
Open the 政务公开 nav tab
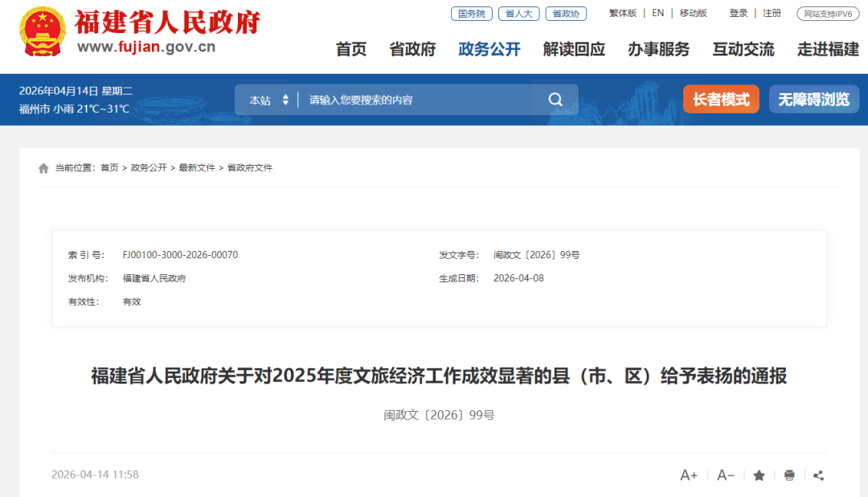click(x=489, y=49)
